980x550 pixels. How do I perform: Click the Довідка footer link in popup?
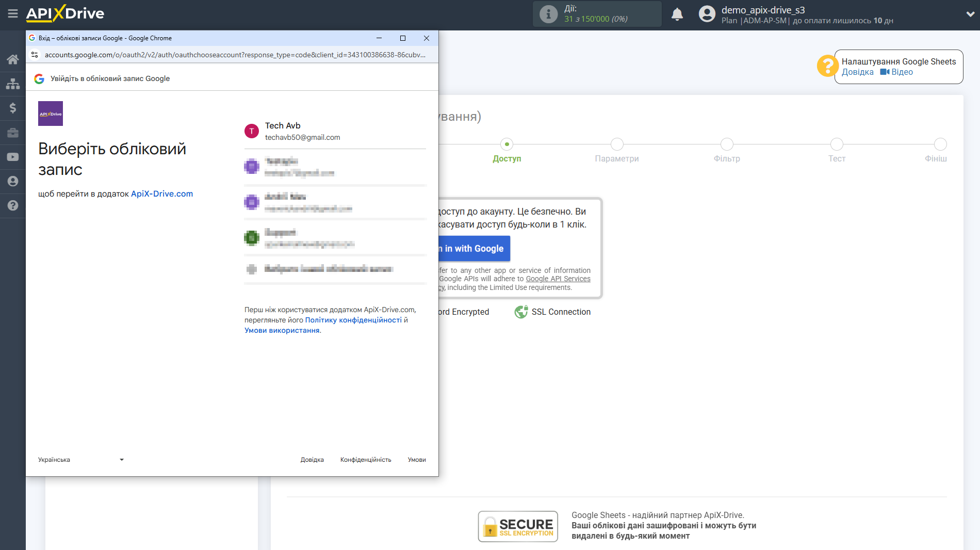[312, 460]
